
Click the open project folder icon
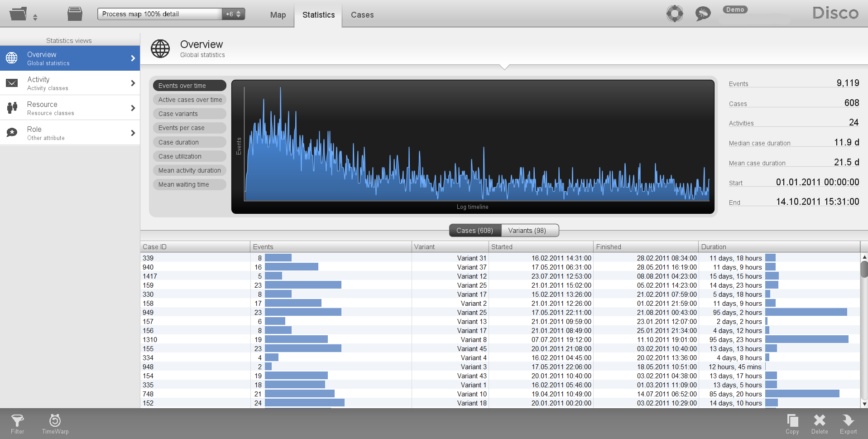pos(18,14)
